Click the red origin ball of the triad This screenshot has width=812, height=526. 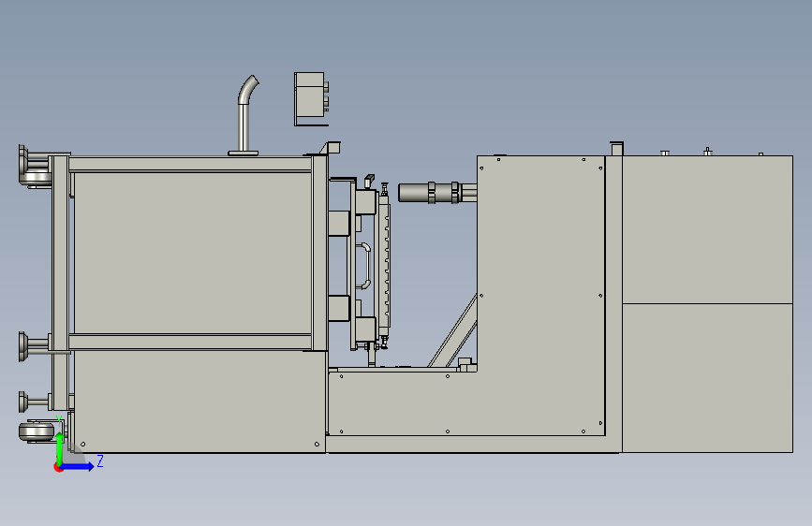coord(58,467)
